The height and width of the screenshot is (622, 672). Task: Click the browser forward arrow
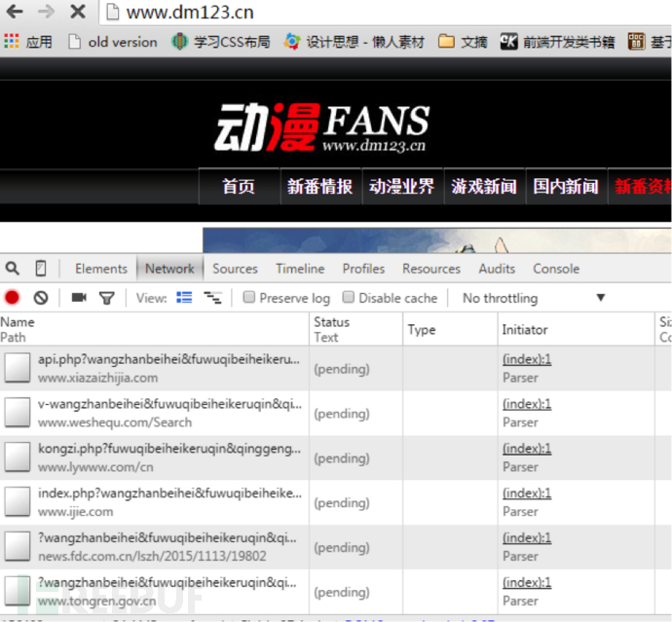pos(47,12)
